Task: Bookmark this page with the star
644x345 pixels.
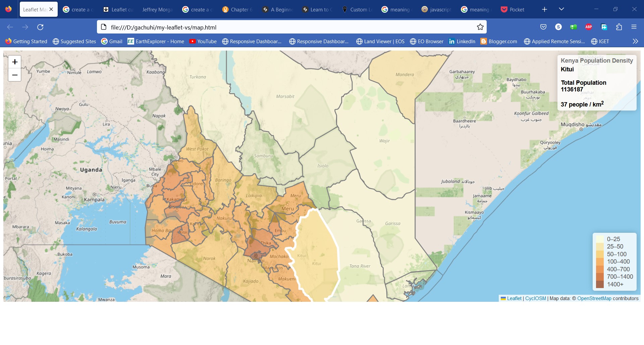Action: coord(480,27)
